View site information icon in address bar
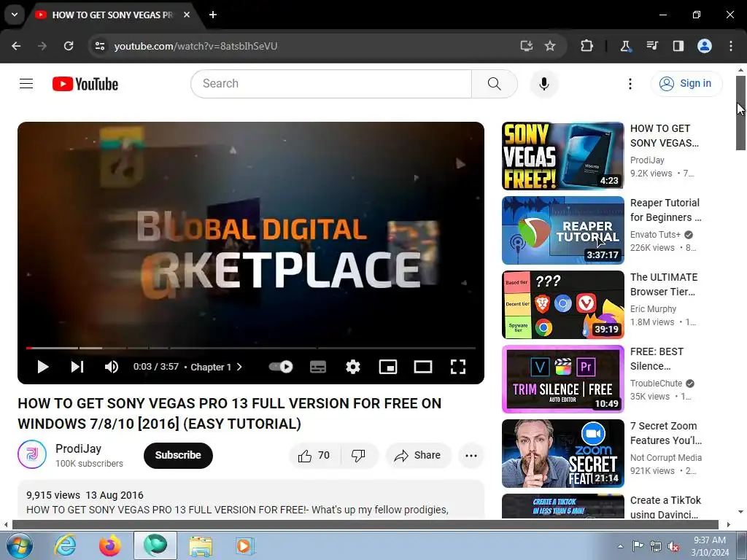Viewport: 747px width, 560px height. 99,46
